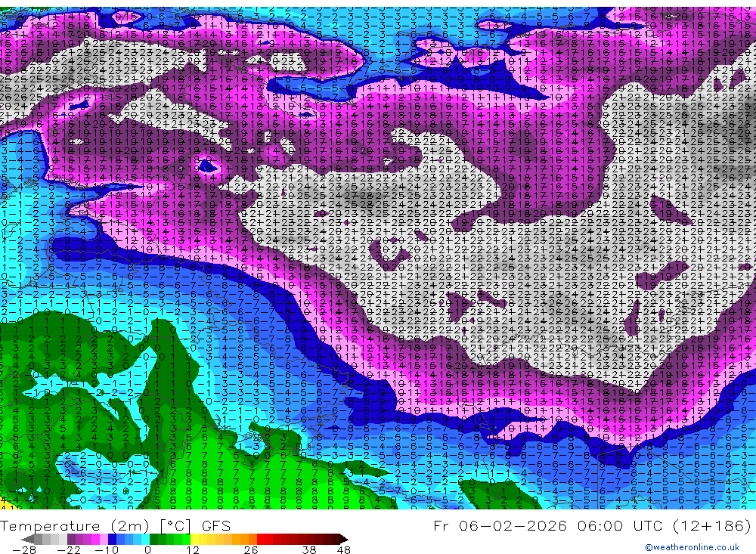The height and width of the screenshot is (554, 756).
Task: Click the '-22' legend label
Action: pos(69,550)
